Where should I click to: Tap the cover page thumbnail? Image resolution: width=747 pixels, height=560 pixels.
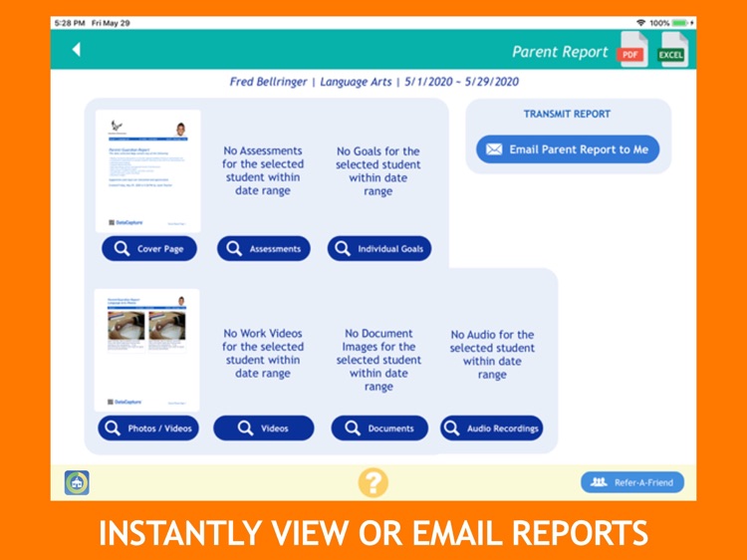tap(147, 171)
